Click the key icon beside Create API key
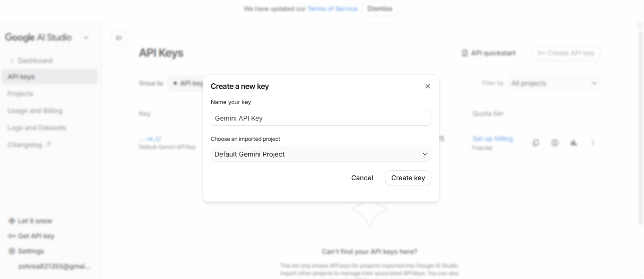The width and height of the screenshot is (644, 279). pyautogui.click(x=541, y=53)
